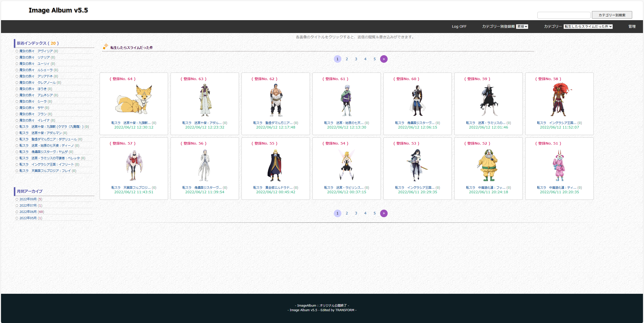Open the fox character thumbnail No. 64
The height and width of the screenshot is (323, 644).
pyautogui.click(x=134, y=100)
